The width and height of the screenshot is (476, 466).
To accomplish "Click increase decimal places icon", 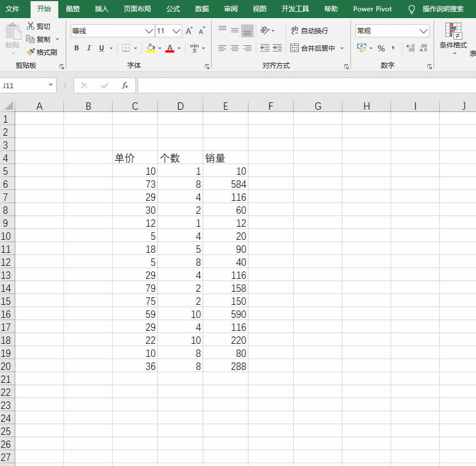I will [411, 48].
